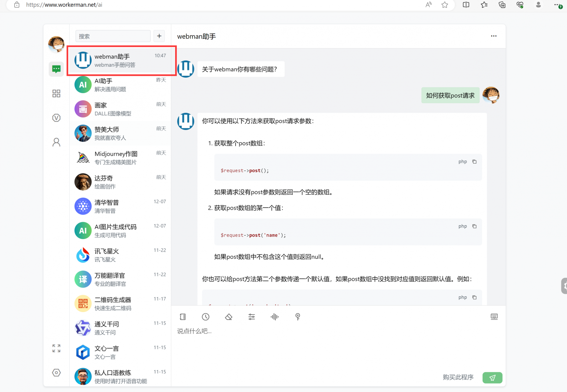Open 万能翻译官 conversation

120,279
